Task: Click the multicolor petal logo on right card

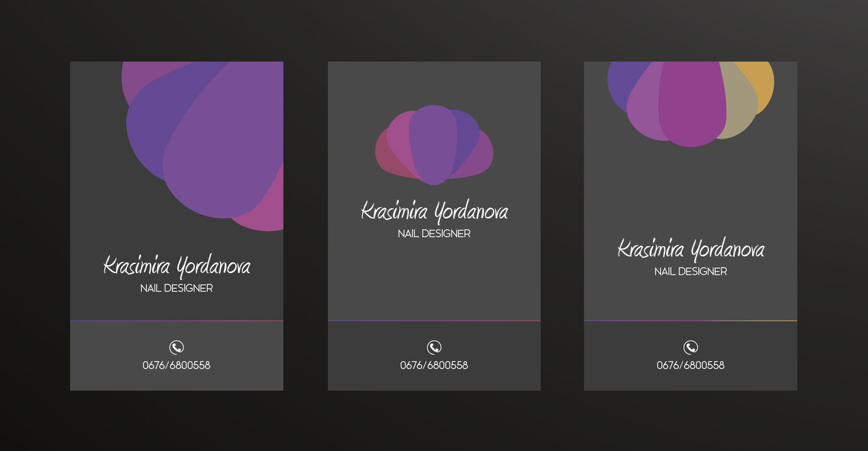Action: point(691,104)
